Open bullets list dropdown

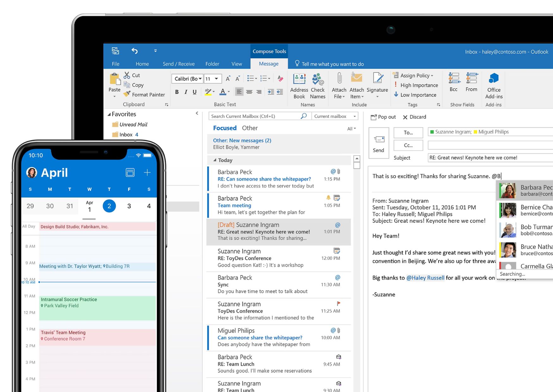pos(256,78)
